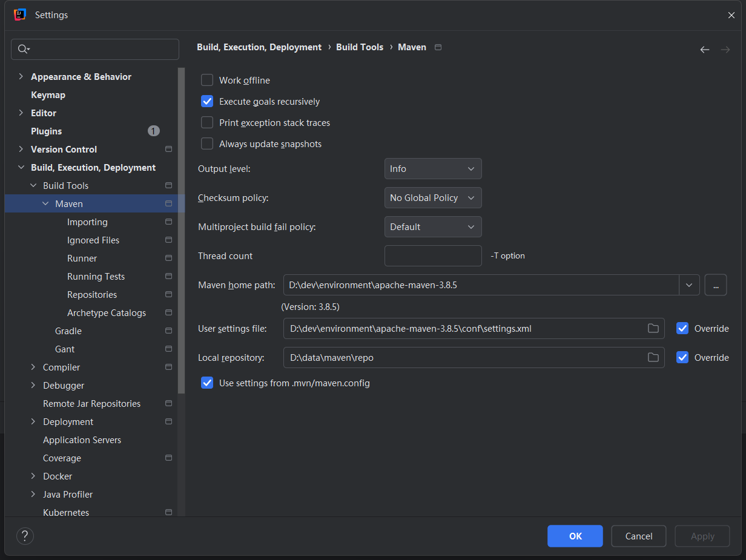Image resolution: width=746 pixels, height=560 pixels.
Task: Collapse Build, Execution, Deployment section
Action: click(x=21, y=167)
